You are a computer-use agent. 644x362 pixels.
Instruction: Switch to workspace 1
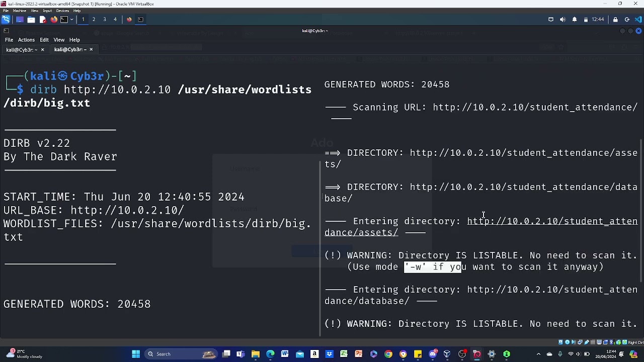click(83, 19)
